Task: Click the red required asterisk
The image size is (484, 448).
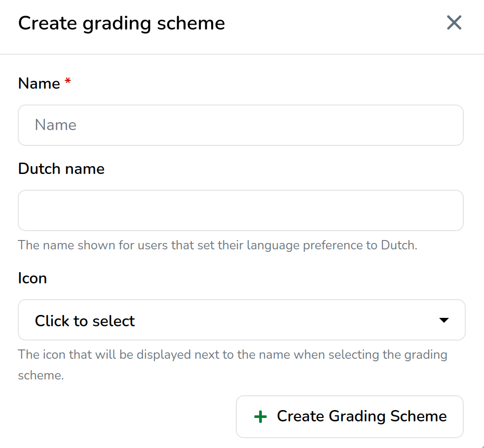Action: pos(68,82)
